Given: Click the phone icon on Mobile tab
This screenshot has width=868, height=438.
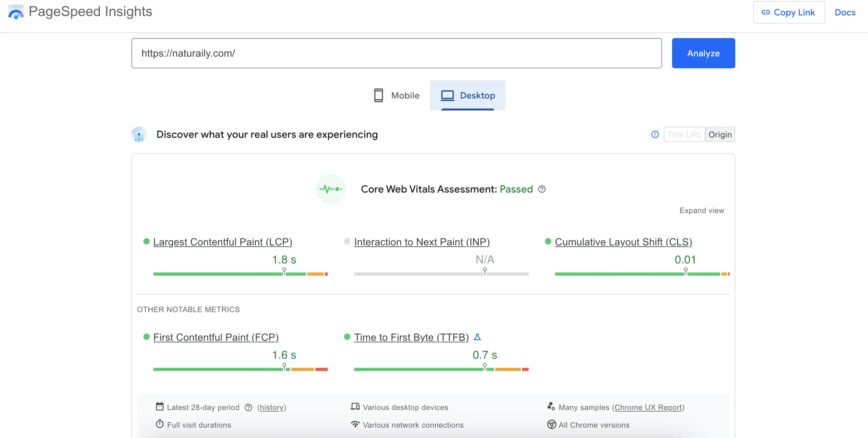Looking at the screenshot, I should 378,95.
